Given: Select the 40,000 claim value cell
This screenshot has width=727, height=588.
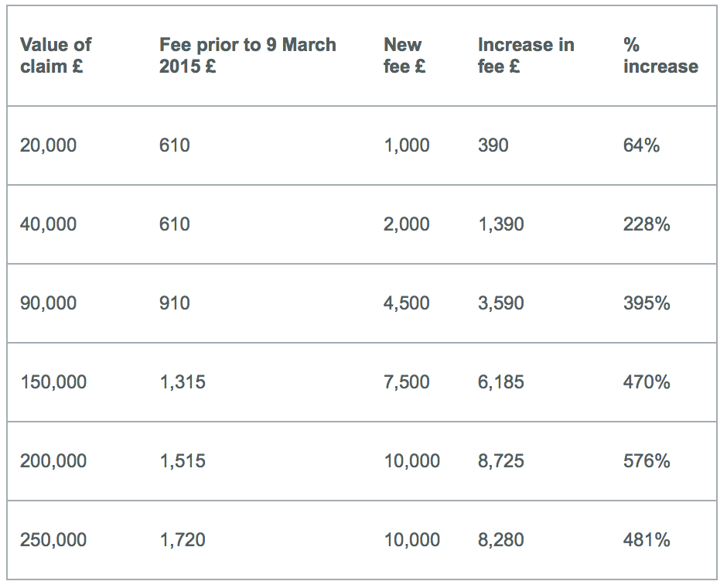Looking at the screenshot, I should [x=48, y=224].
